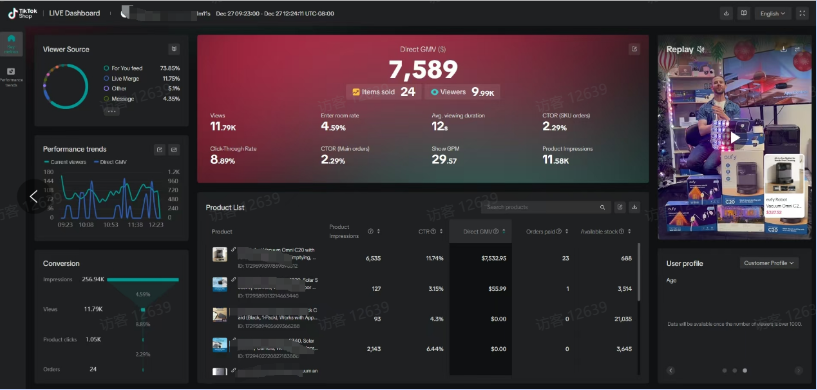
Task: Click the 21,035 available stock value
Action: [623, 319]
